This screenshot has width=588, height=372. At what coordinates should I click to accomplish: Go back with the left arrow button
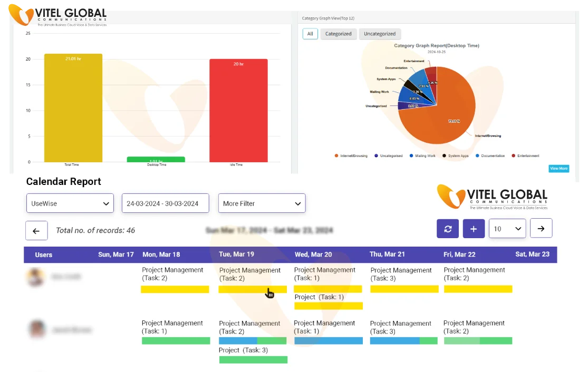[x=36, y=231]
